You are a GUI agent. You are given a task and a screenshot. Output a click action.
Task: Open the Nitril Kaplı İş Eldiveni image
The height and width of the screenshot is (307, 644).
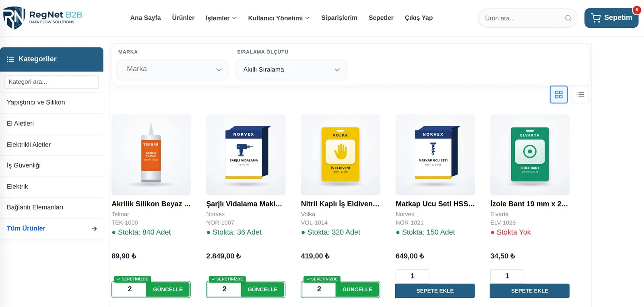pyautogui.click(x=341, y=155)
